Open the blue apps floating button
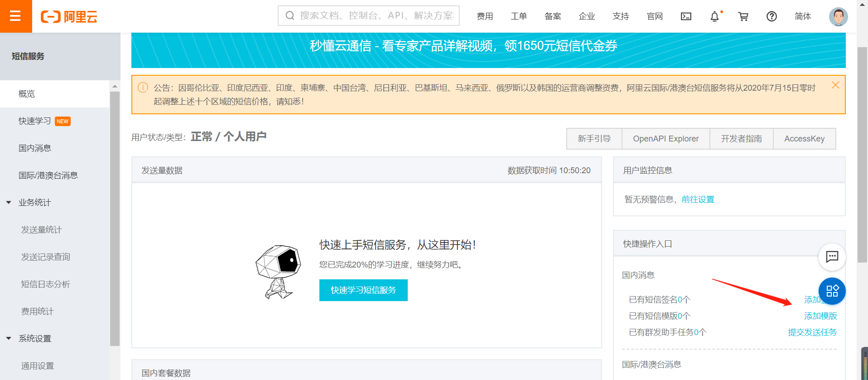868x380 pixels. point(832,291)
